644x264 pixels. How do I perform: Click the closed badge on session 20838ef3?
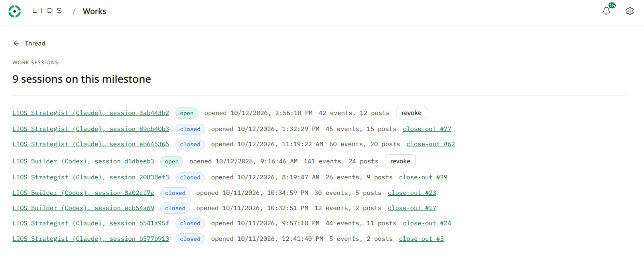click(x=190, y=177)
